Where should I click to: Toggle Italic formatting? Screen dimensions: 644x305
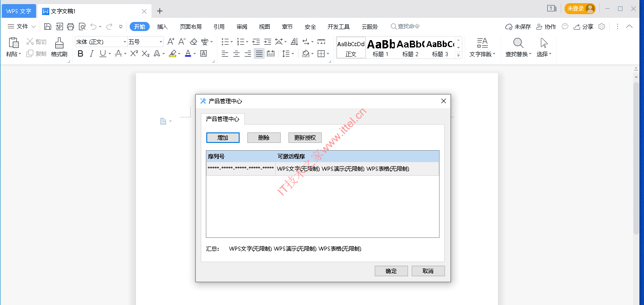[x=91, y=54]
